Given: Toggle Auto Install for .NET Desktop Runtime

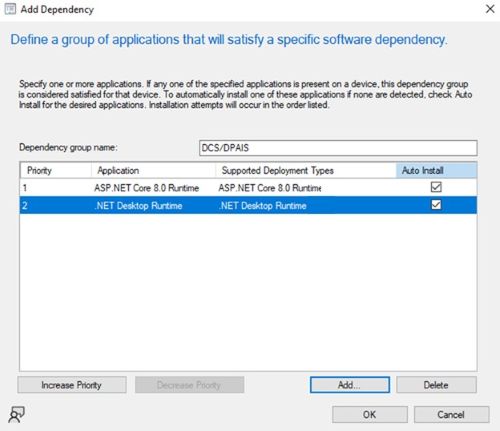Looking at the screenshot, I should (x=436, y=205).
